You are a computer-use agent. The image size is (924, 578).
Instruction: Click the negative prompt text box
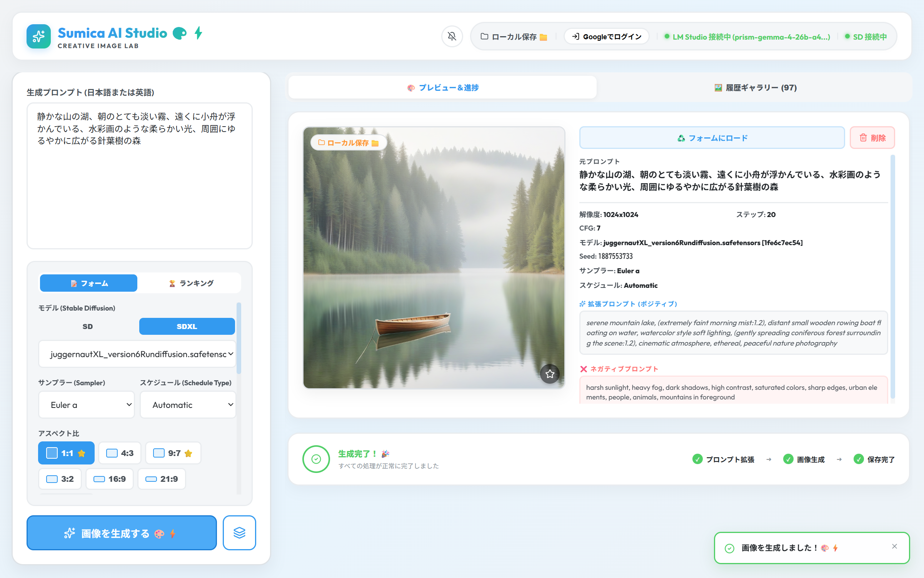click(x=733, y=391)
